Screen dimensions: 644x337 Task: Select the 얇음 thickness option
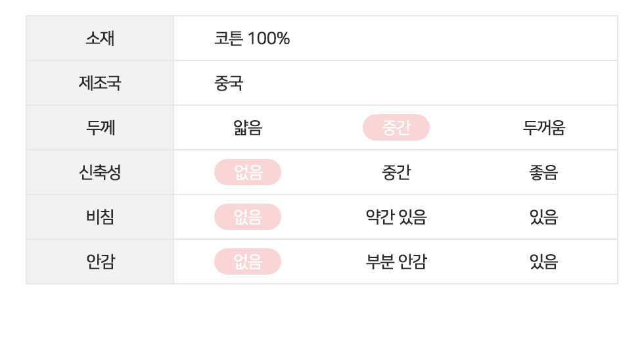(247, 128)
